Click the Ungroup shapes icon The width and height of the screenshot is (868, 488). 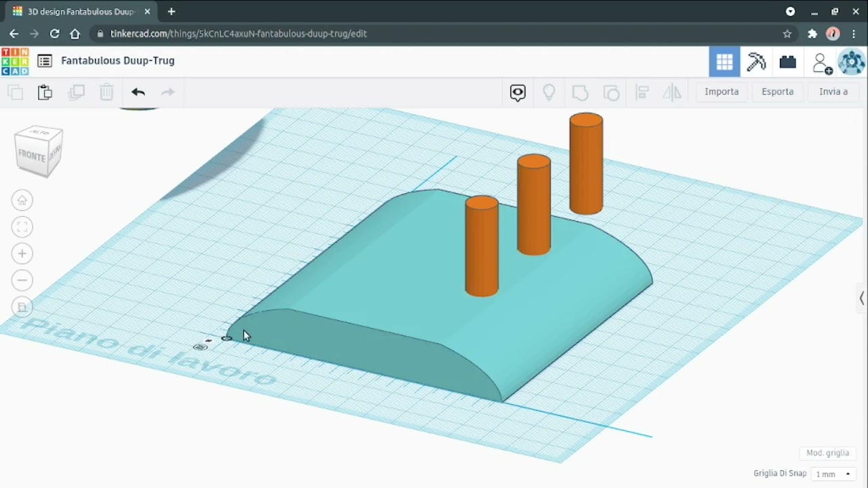pos(611,92)
